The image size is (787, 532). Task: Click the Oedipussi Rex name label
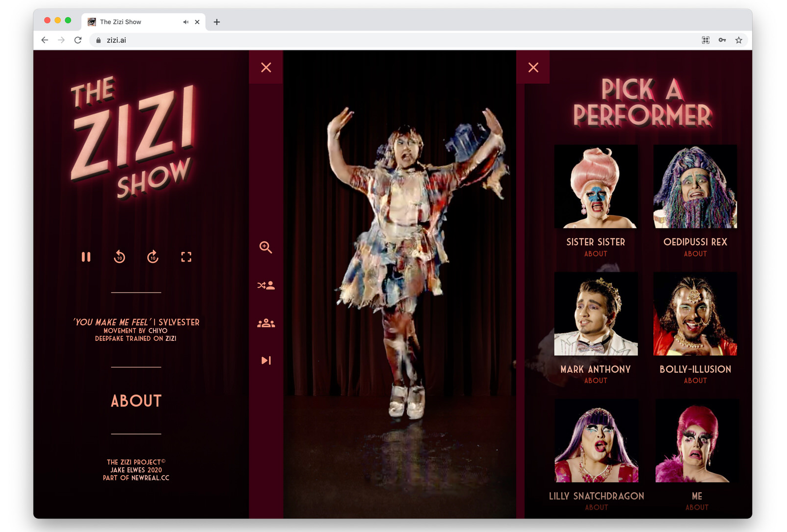click(695, 242)
